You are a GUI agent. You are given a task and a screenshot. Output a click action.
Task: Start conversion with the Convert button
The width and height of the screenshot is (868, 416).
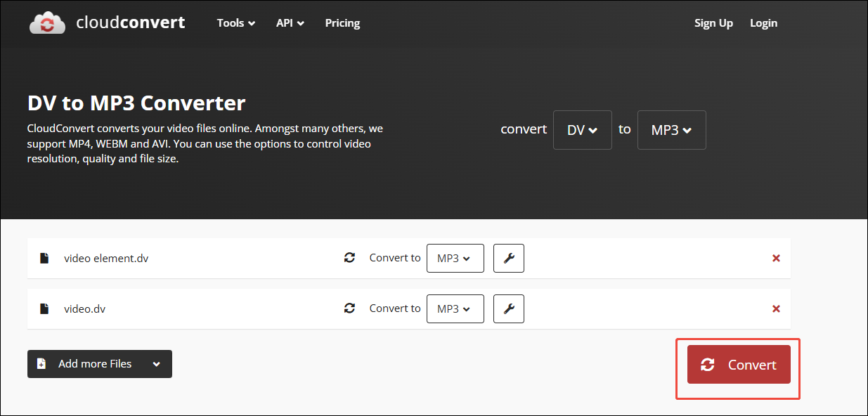(x=739, y=365)
